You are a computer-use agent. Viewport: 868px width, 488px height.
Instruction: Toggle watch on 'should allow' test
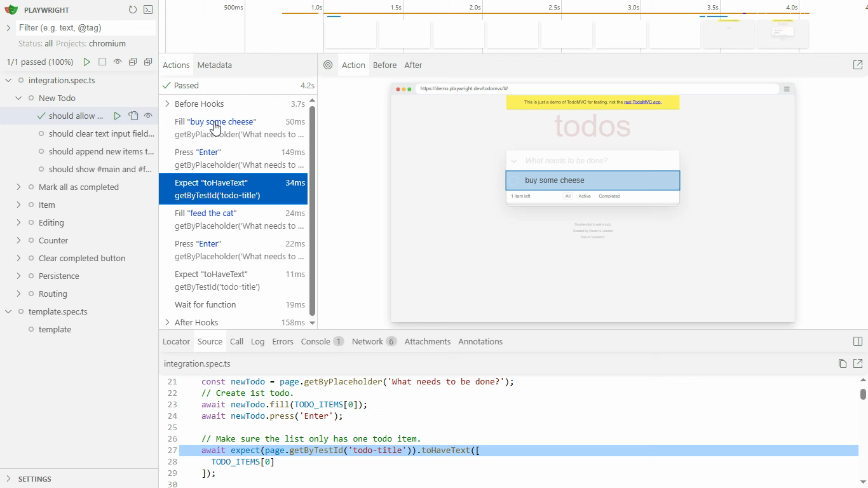tap(148, 116)
